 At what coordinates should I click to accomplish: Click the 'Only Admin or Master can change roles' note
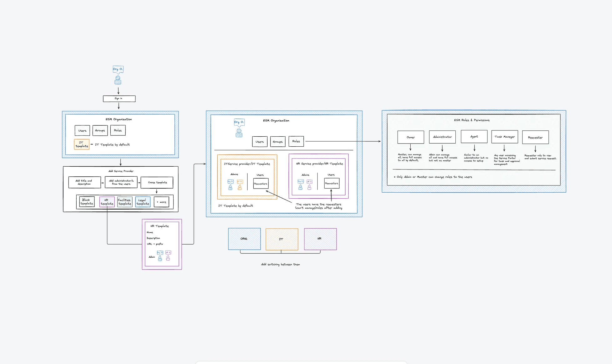(x=433, y=177)
